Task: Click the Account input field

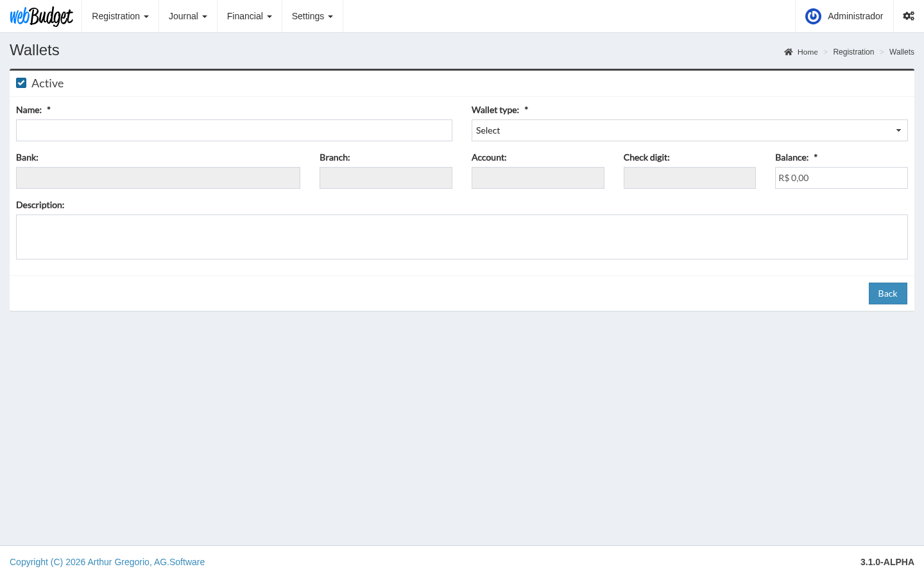Action: pyautogui.click(x=538, y=178)
